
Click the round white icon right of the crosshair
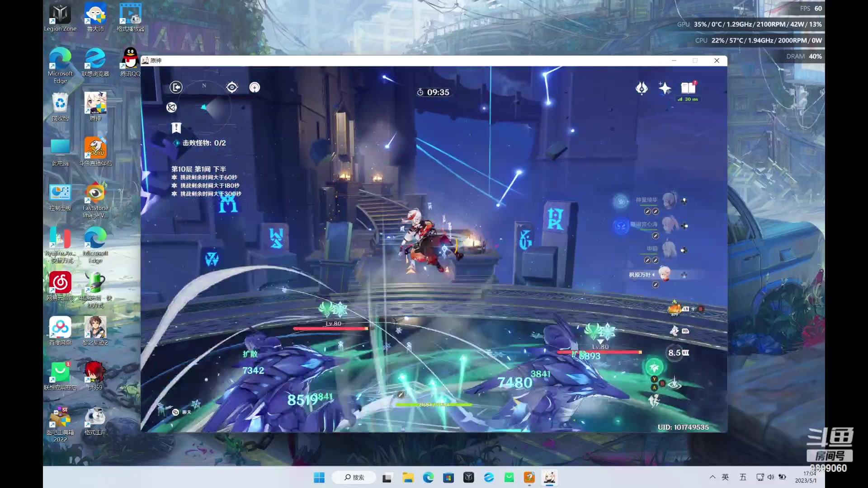pos(255,87)
